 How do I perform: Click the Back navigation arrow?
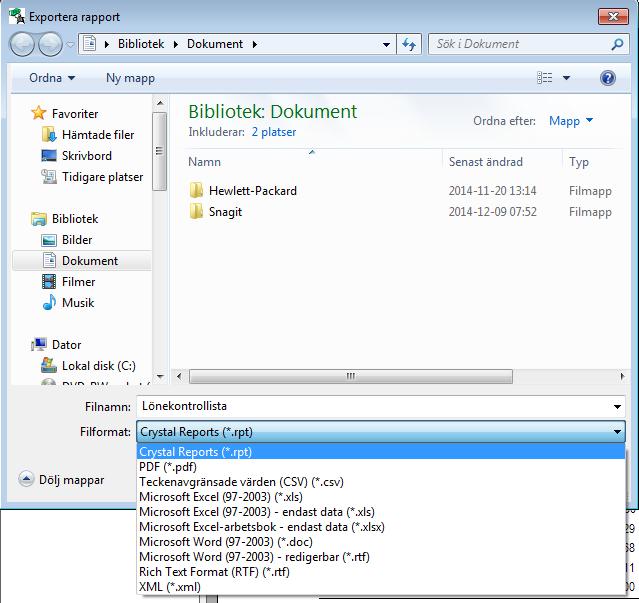click(22, 44)
